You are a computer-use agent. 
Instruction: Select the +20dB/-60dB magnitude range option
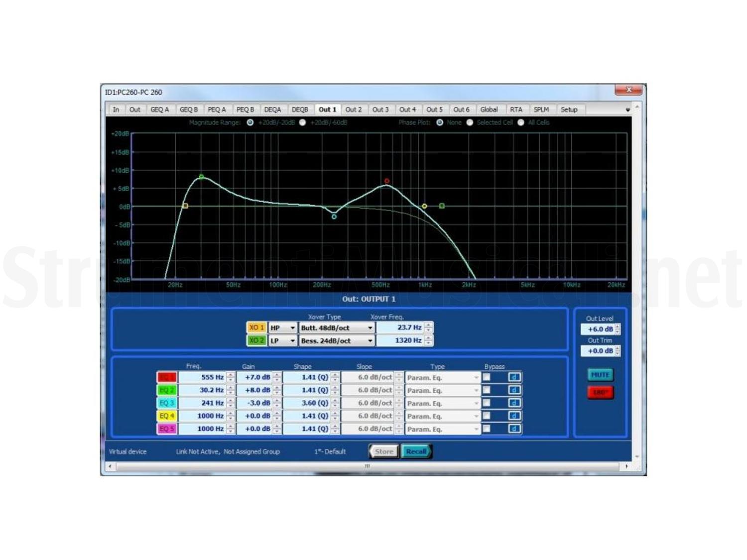point(303,122)
